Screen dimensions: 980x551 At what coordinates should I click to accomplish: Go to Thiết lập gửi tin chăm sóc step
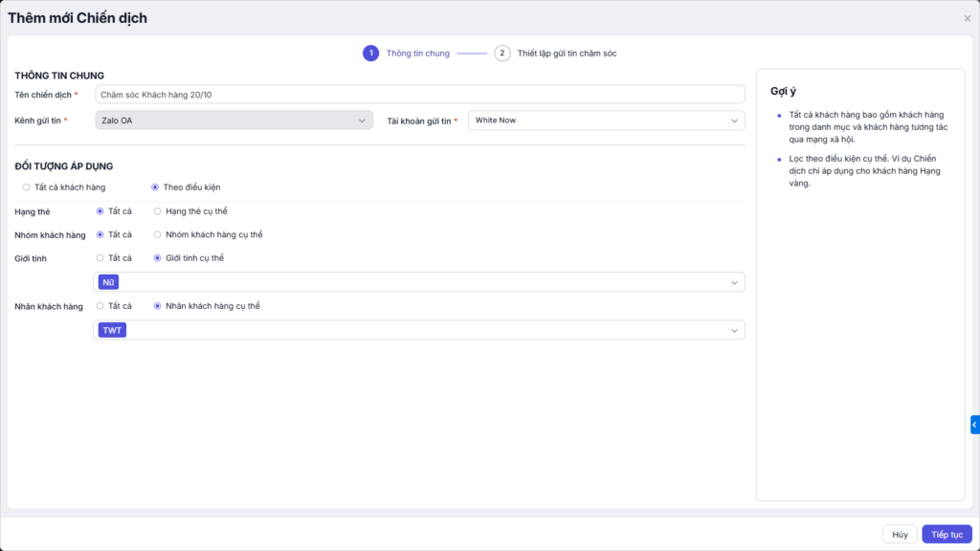coord(567,54)
